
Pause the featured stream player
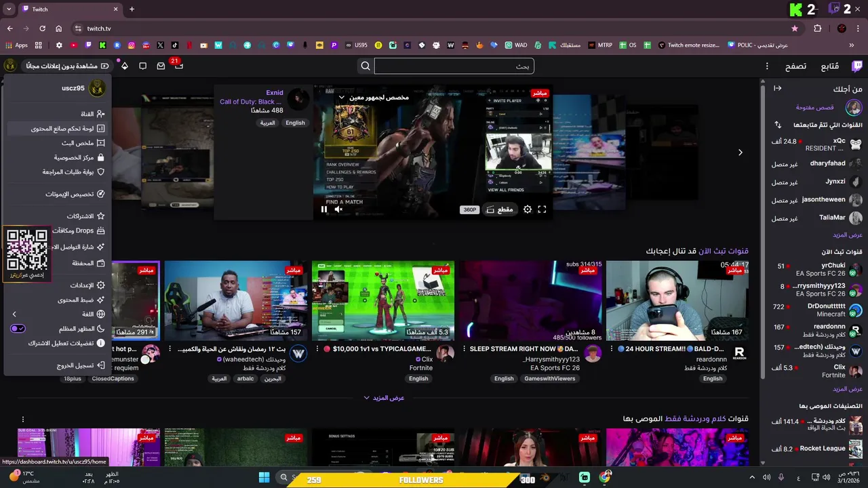323,209
